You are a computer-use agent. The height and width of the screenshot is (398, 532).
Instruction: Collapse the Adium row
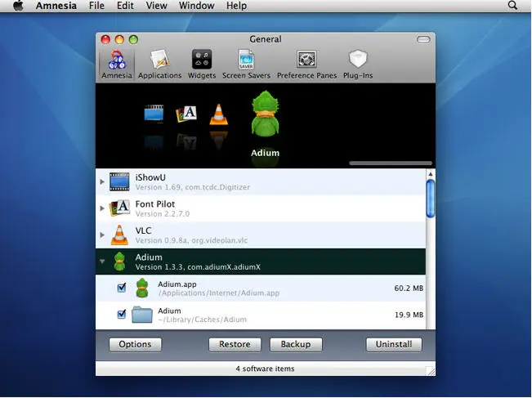tap(102, 262)
